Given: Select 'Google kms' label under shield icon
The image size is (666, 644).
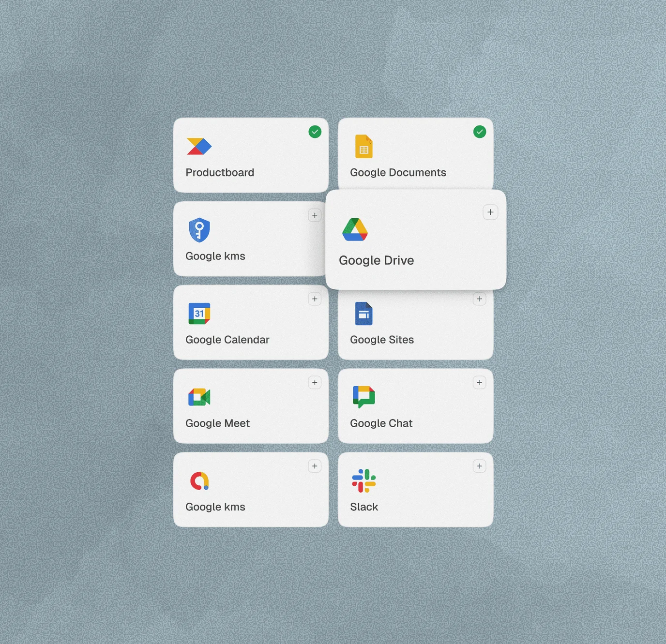Looking at the screenshot, I should pyautogui.click(x=215, y=256).
